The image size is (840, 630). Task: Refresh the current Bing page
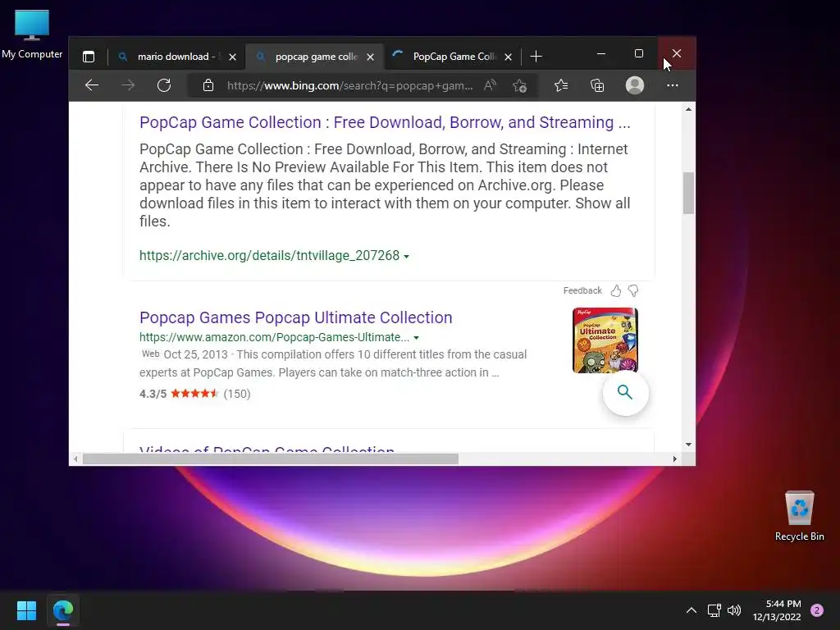tap(164, 85)
